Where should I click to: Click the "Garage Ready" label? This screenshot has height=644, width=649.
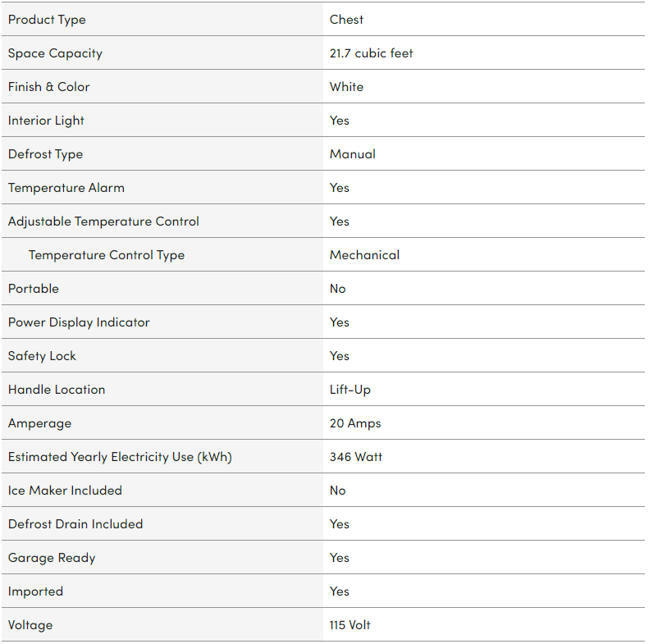(x=52, y=558)
